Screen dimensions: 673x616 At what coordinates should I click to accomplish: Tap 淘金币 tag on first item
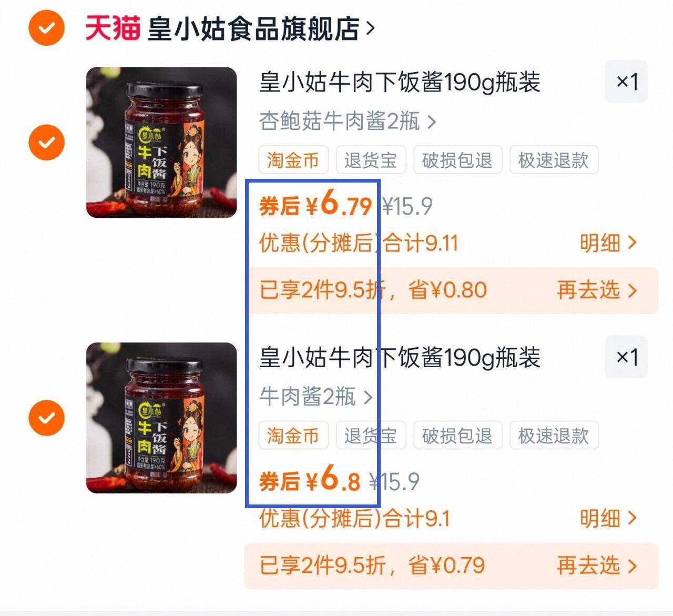coord(293,160)
